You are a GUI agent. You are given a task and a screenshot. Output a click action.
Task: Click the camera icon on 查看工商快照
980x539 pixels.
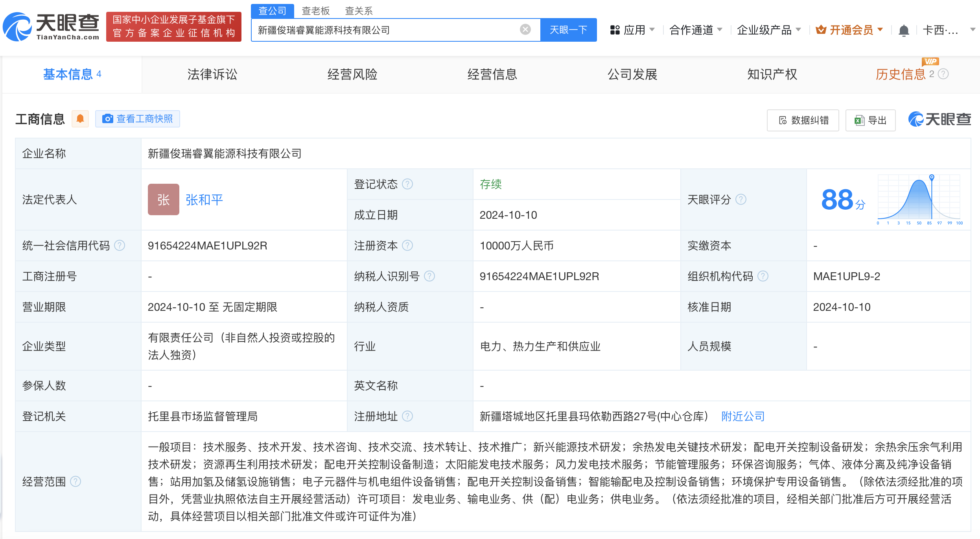pyautogui.click(x=107, y=119)
